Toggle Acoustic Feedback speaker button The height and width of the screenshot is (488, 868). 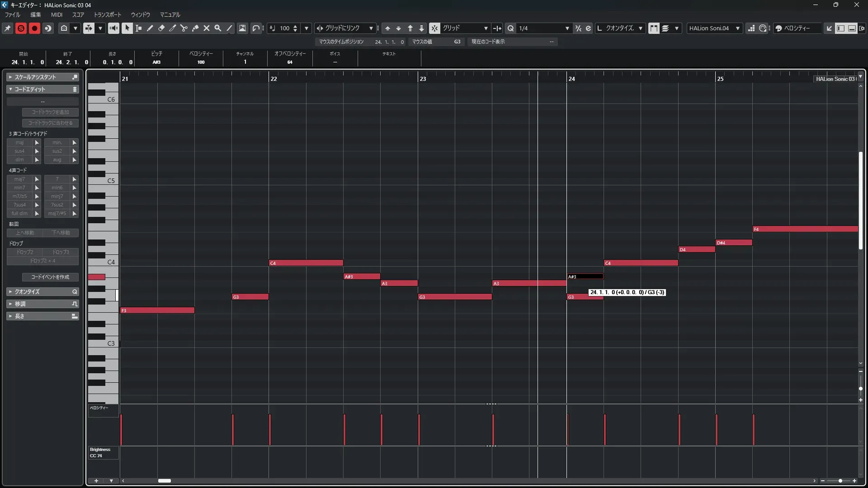tap(113, 28)
